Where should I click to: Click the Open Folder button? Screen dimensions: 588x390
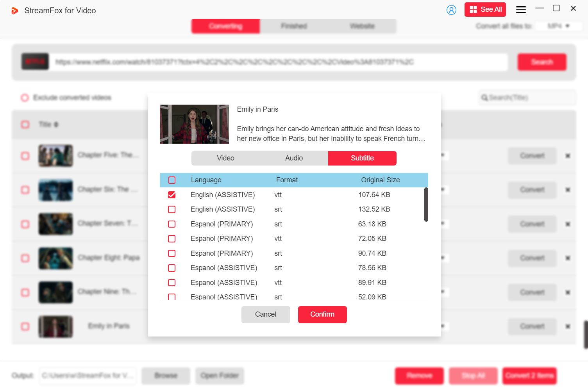[x=220, y=376]
